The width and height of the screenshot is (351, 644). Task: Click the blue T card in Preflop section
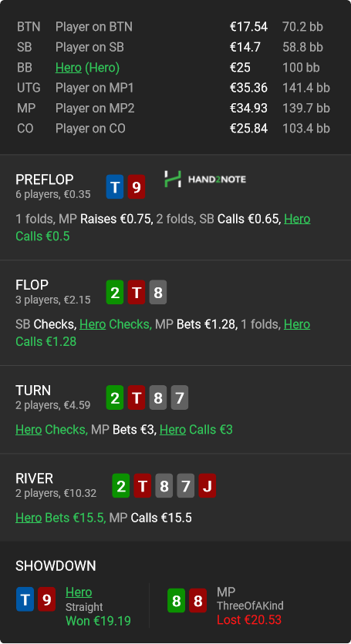[x=115, y=187]
